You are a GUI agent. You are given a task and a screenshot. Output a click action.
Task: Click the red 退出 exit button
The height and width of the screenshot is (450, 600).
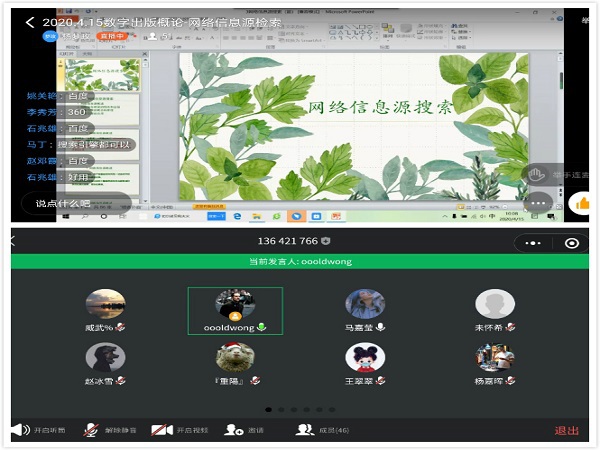coord(566,431)
